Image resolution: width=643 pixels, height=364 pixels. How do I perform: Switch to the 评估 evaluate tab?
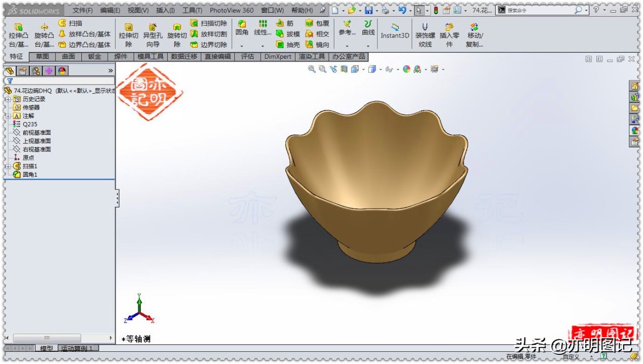pyautogui.click(x=248, y=57)
